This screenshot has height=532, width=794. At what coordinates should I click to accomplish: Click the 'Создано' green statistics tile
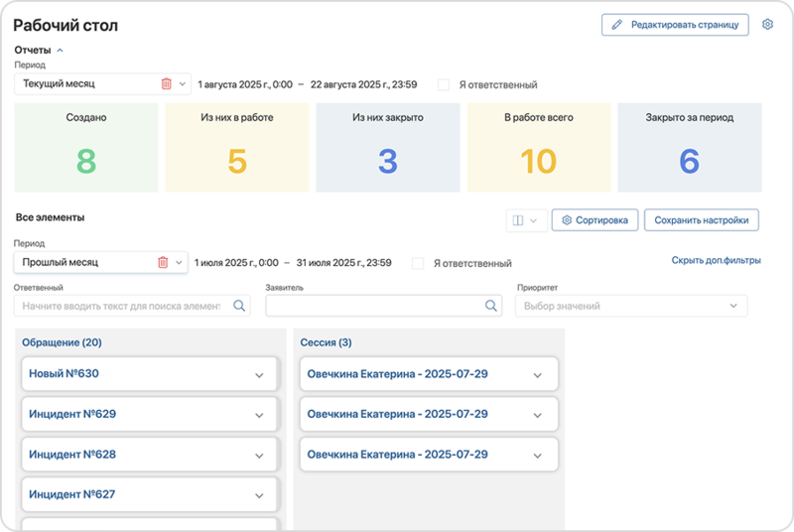tap(86, 147)
